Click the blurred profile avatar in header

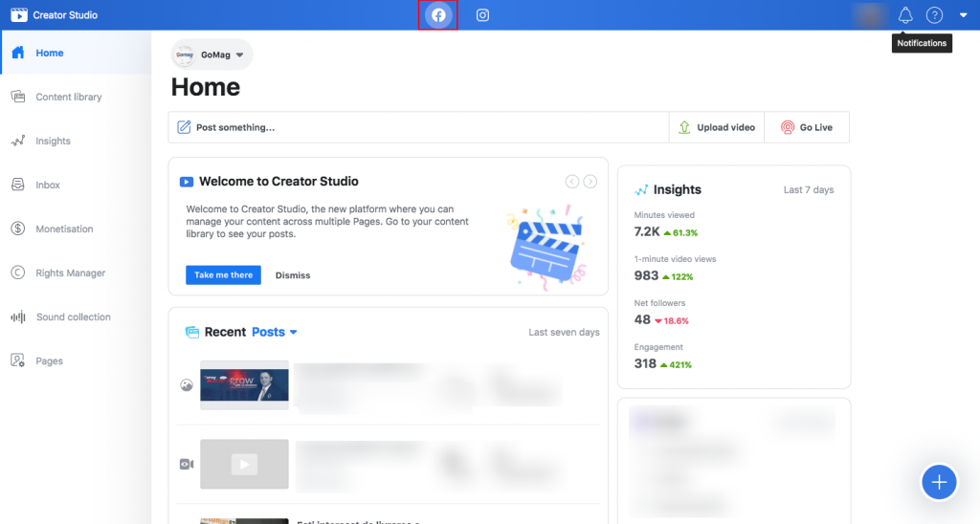click(870, 15)
